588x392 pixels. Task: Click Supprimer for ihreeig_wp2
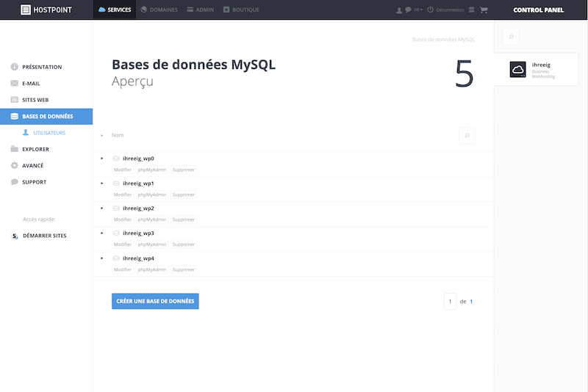(184, 219)
